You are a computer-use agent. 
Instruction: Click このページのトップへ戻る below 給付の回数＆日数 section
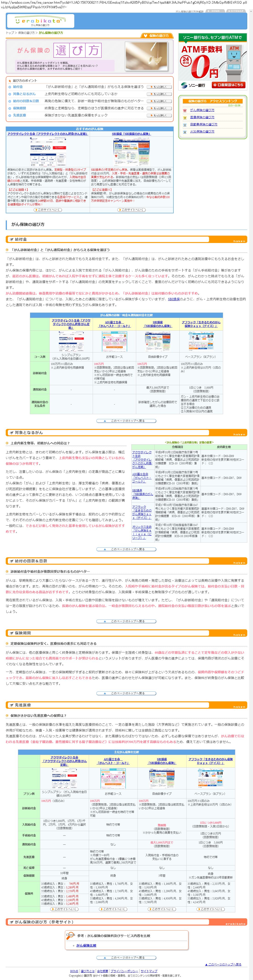tap(126, 621)
